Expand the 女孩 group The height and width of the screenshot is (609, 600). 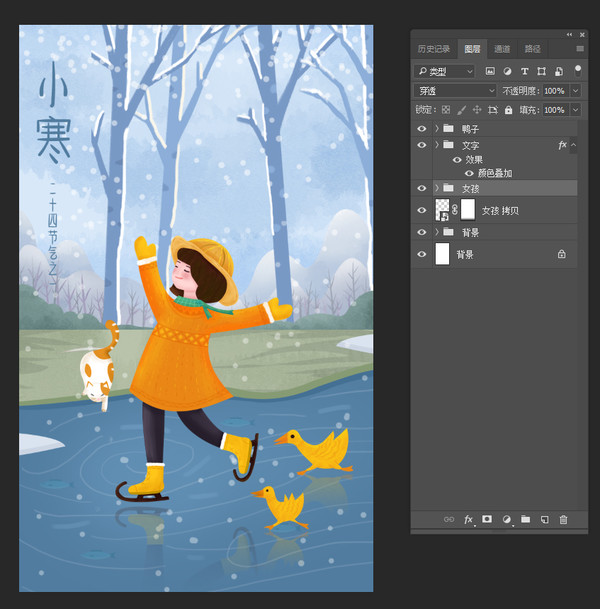tap(437, 188)
